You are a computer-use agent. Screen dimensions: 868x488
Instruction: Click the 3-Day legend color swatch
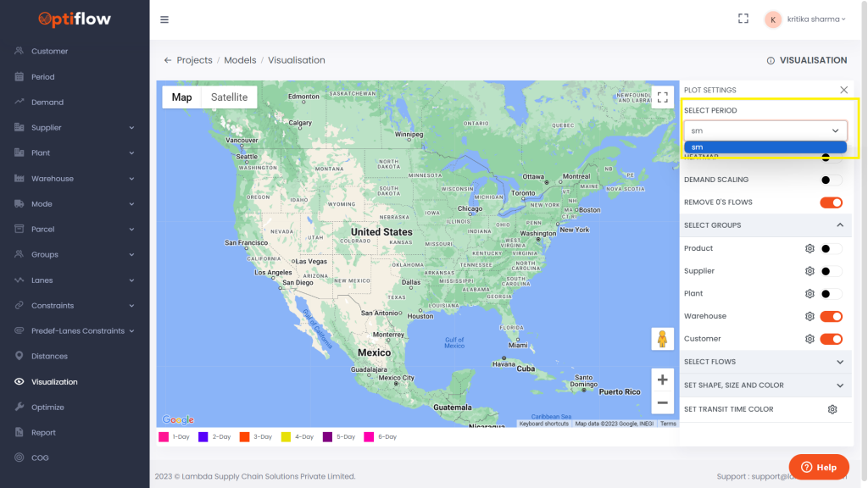click(244, 437)
